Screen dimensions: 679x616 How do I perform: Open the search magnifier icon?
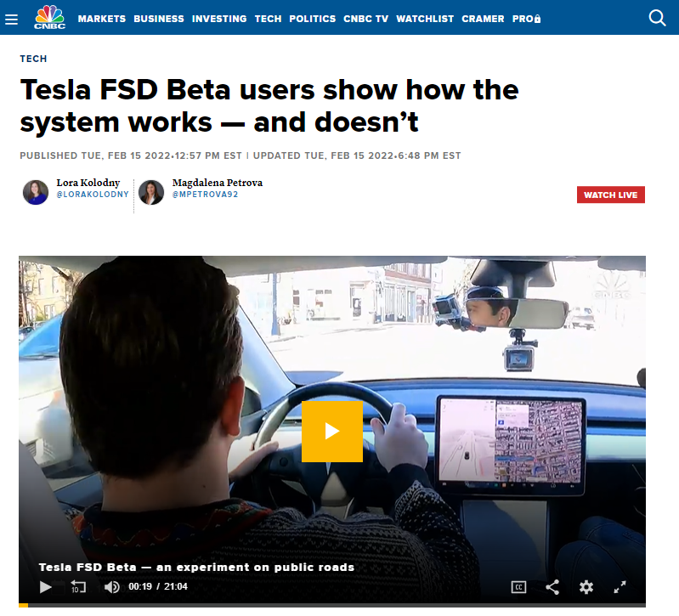pyautogui.click(x=657, y=18)
